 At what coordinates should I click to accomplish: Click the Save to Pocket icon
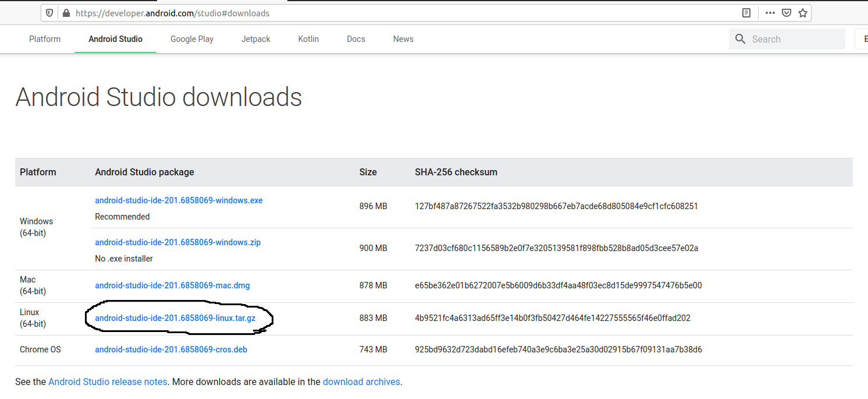[787, 13]
